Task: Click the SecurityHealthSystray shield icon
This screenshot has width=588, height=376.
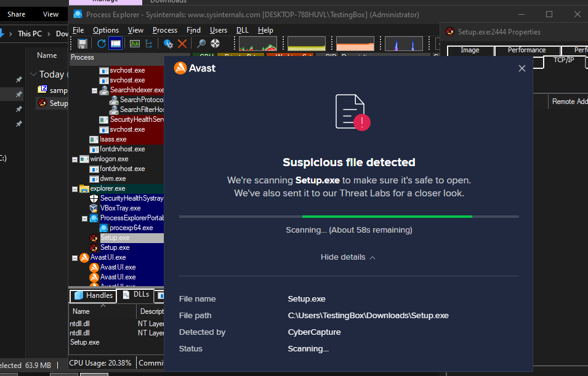Action: [x=94, y=198]
